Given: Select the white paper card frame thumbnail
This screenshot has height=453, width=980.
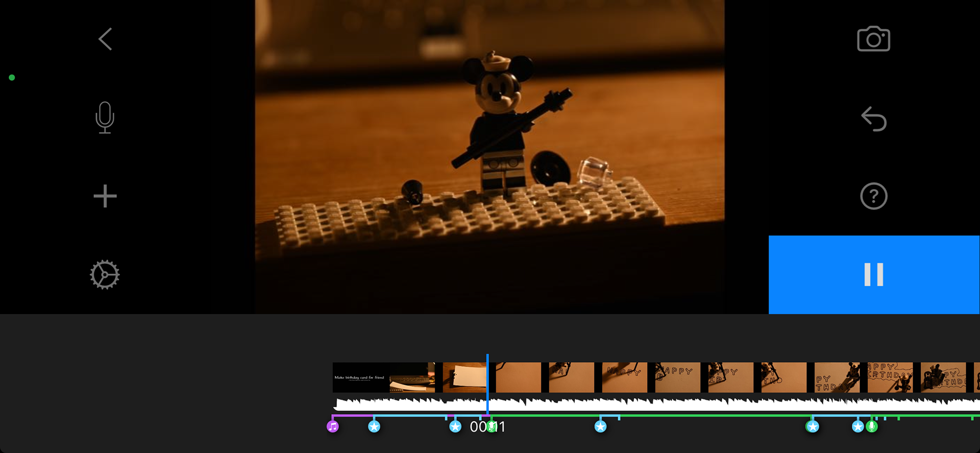Looking at the screenshot, I should (464, 377).
